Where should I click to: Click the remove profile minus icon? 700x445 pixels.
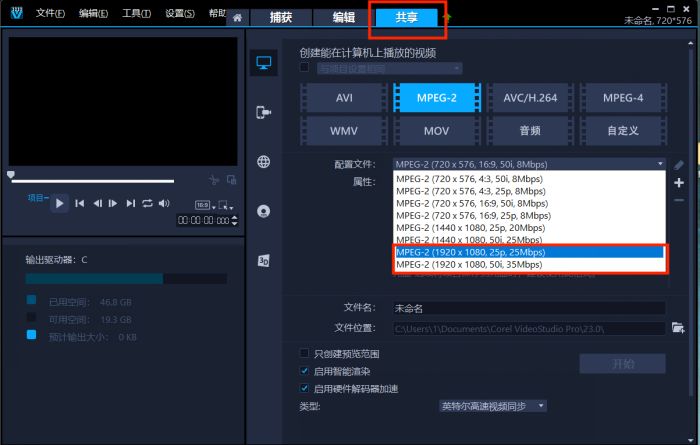679,200
